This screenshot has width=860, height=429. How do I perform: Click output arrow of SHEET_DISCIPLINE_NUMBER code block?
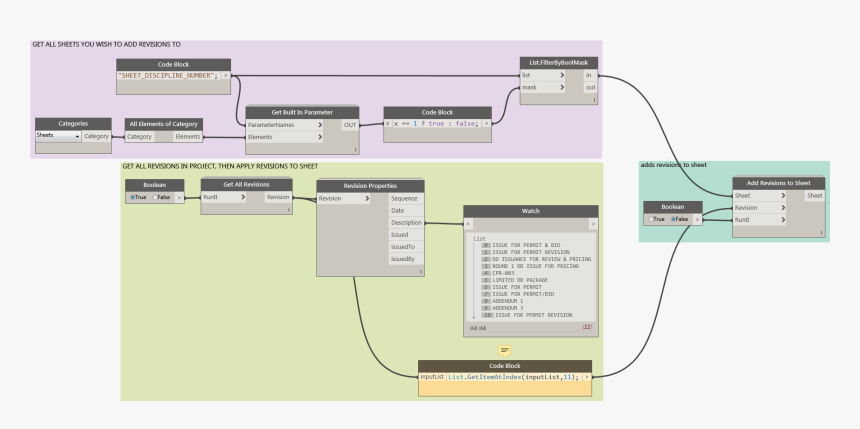pos(225,75)
